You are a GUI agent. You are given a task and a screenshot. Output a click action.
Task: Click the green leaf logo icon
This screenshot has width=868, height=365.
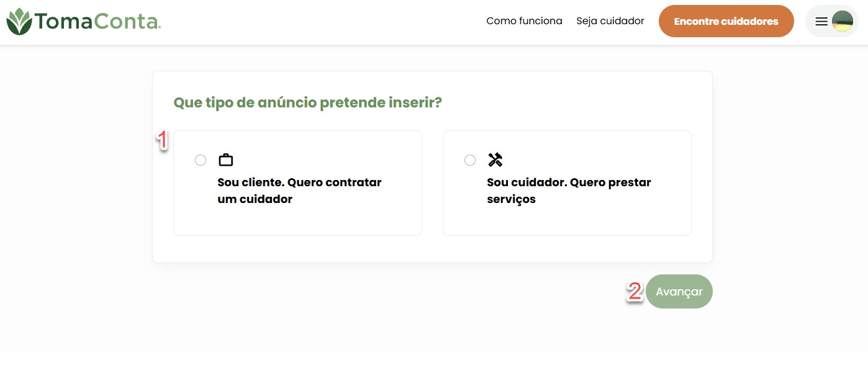pos(19,22)
